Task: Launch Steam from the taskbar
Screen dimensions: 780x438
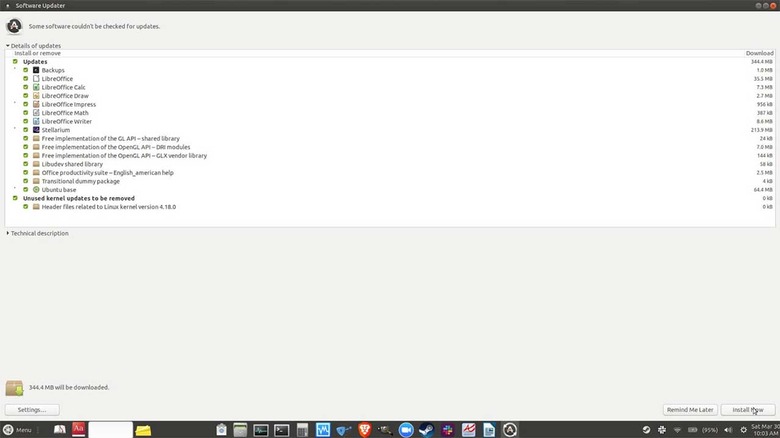Action: 426,430
